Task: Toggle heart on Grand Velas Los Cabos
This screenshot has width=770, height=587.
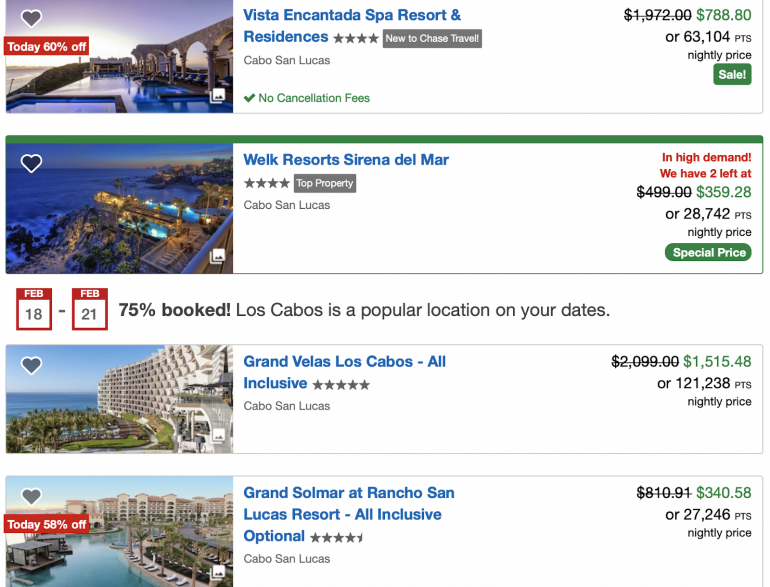Action: [x=31, y=366]
